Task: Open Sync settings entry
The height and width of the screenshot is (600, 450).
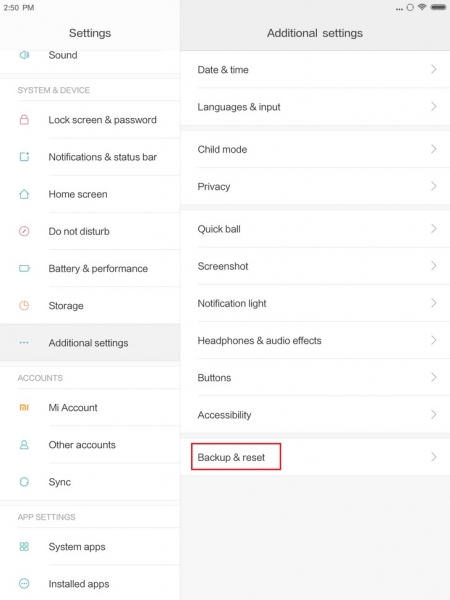Action: [90, 482]
